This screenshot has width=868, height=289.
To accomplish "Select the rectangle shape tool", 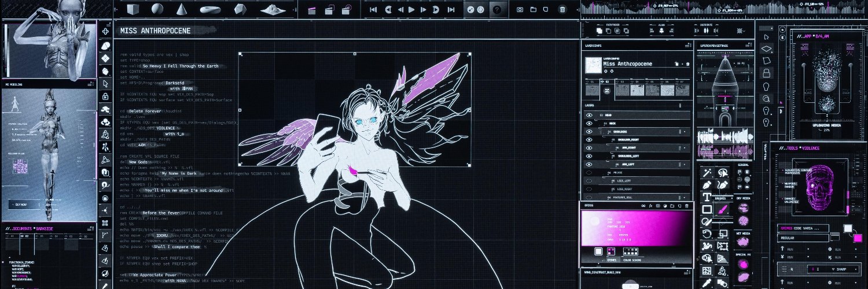I will pyautogui.click(x=707, y=209).
